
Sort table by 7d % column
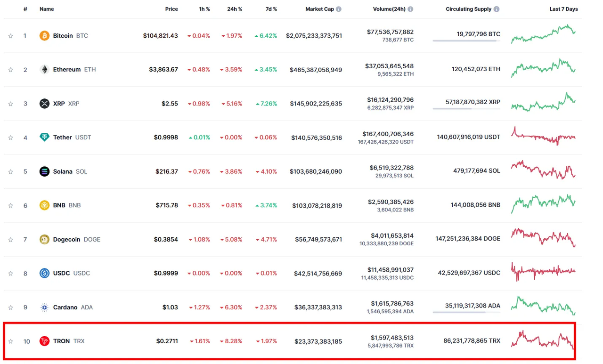tap(270, 9)
